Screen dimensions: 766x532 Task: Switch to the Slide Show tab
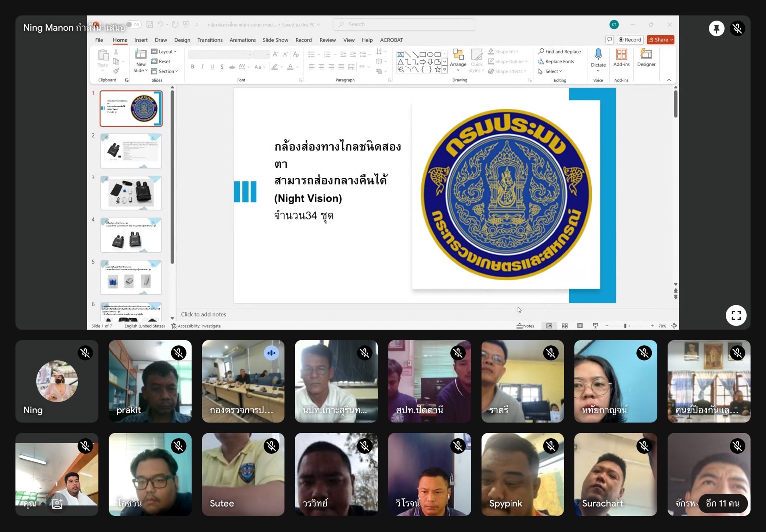click(275, 40)
